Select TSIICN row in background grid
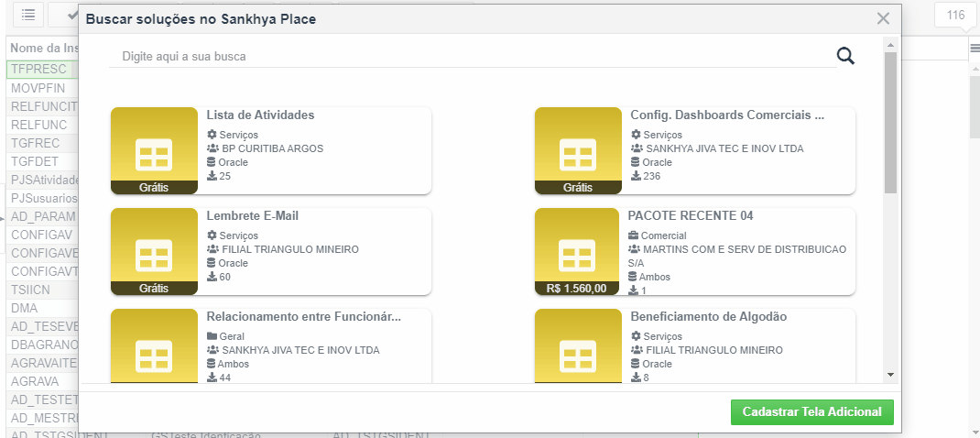Image resolution: width=980 pixels, height=438 pixels. tap(42, 290)
